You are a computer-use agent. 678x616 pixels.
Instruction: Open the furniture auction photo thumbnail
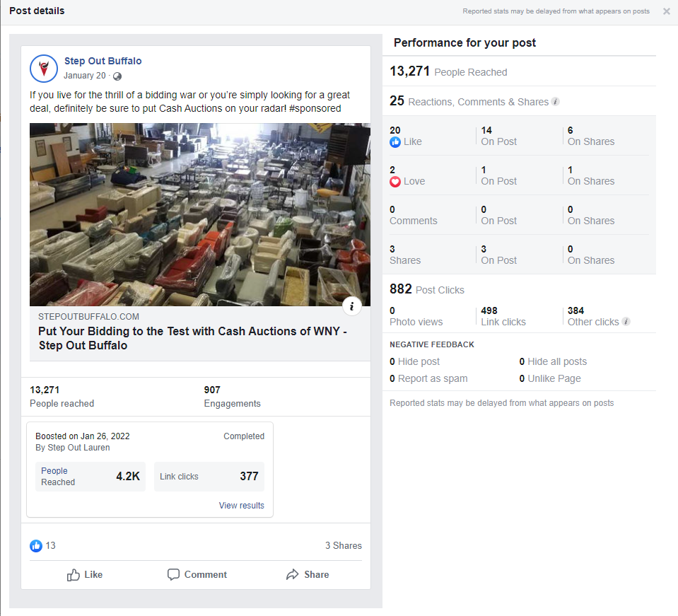[200, 214]
